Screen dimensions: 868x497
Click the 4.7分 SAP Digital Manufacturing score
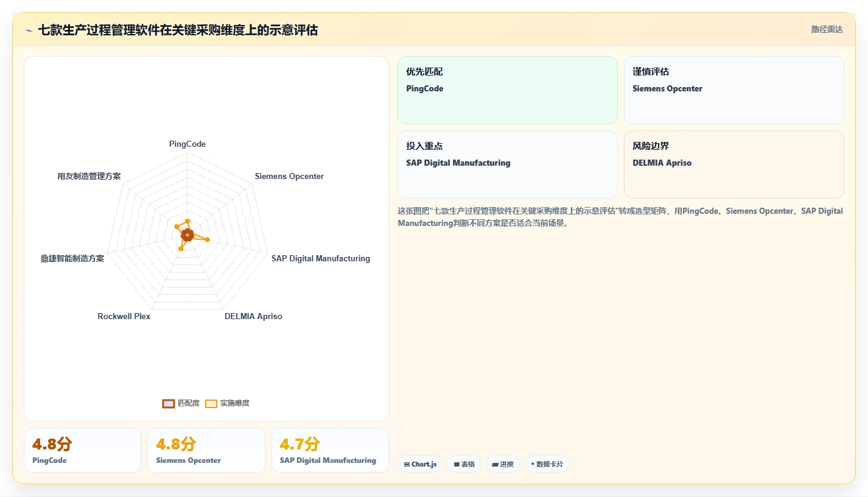pos(299,444)
